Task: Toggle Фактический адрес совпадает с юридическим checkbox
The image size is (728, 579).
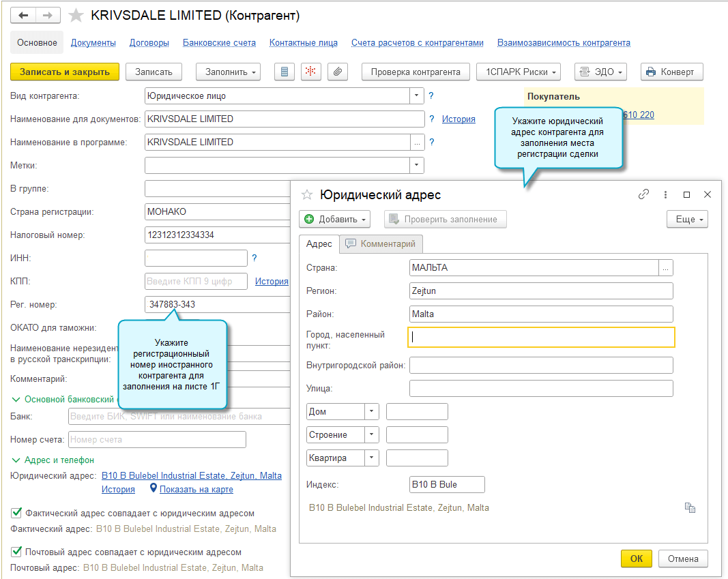Action: pos(16,513)
